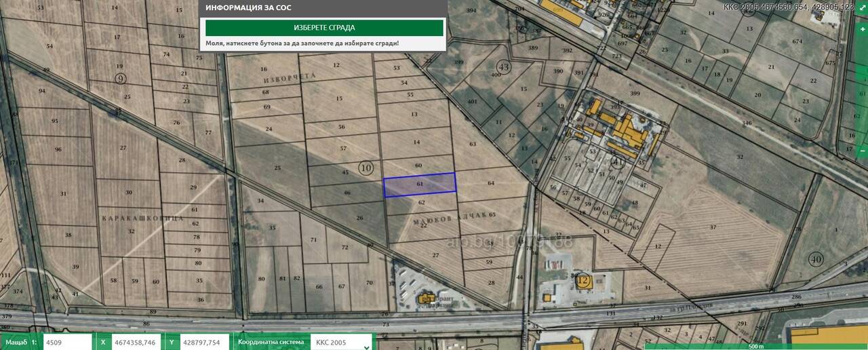Select parcel number 94
Screen dimensions: 868x350
(42, 91)
